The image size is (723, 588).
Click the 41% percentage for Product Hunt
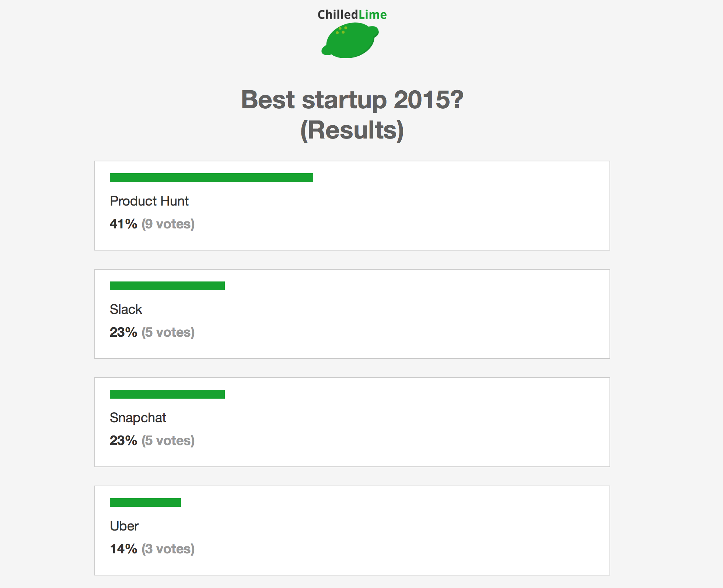(123, 224)
